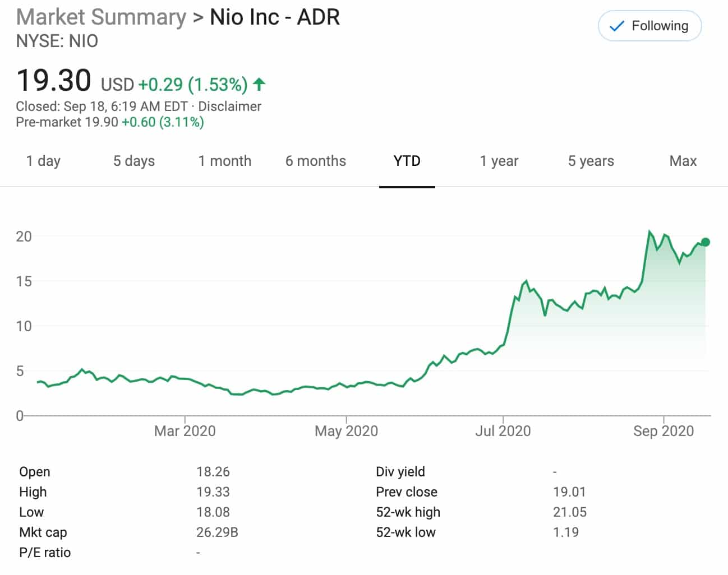Viewport: 728px width, 575px height.
Task: Click the NYSE: NIO ticker label
Action: [x=57, y=41]
